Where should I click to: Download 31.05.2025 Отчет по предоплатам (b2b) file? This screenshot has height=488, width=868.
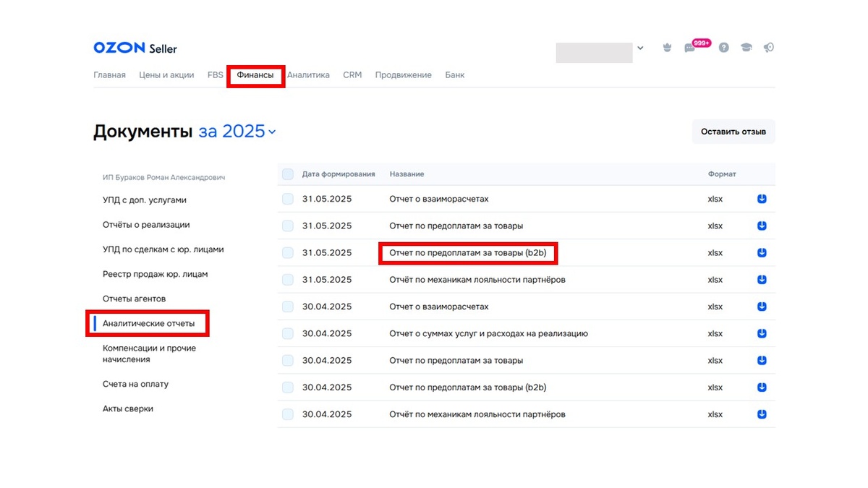762,253
